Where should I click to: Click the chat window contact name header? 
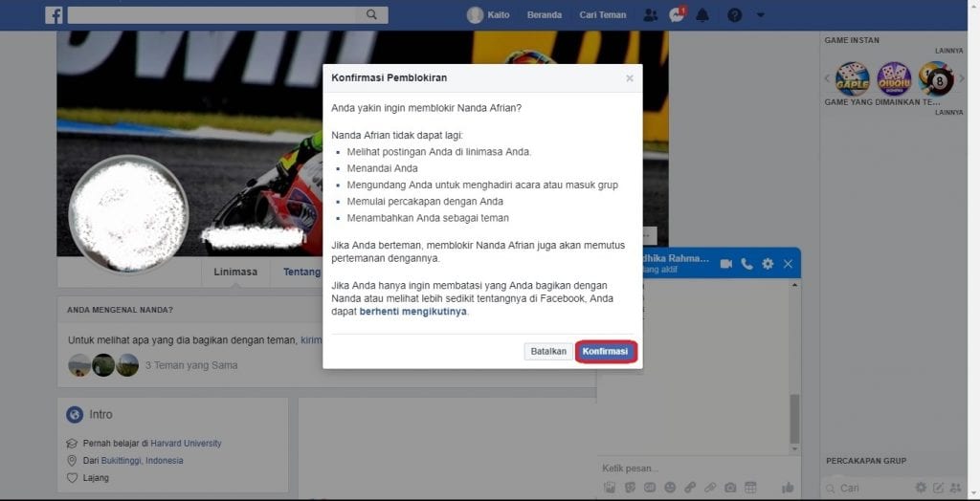(x=675, y=258)
